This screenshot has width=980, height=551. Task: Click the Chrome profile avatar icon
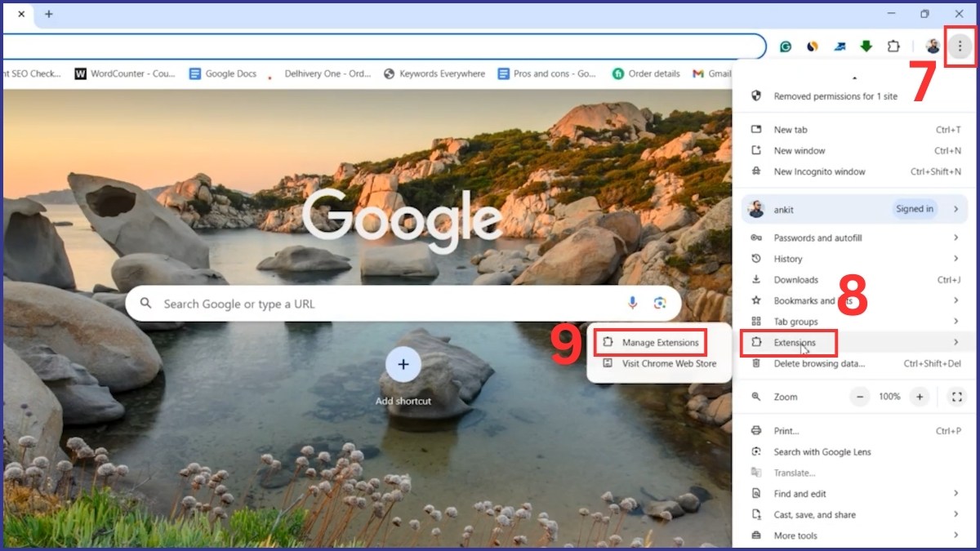932,47
